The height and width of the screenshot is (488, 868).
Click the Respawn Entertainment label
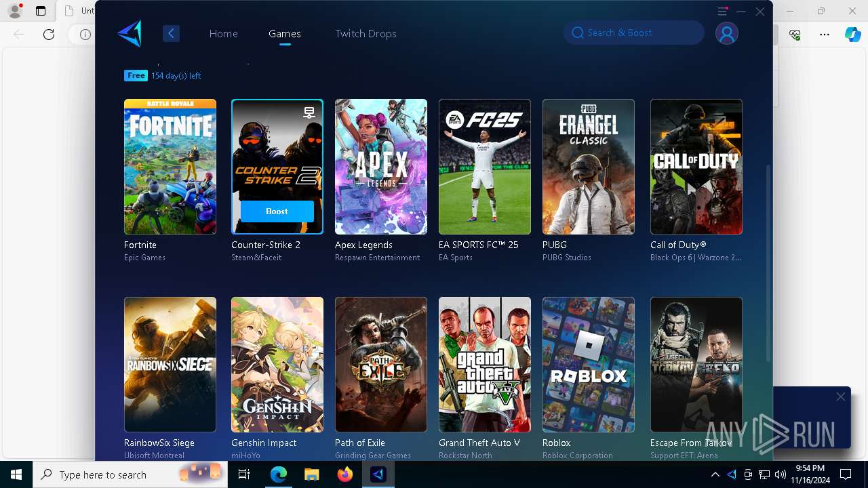(x=377, y=258)
